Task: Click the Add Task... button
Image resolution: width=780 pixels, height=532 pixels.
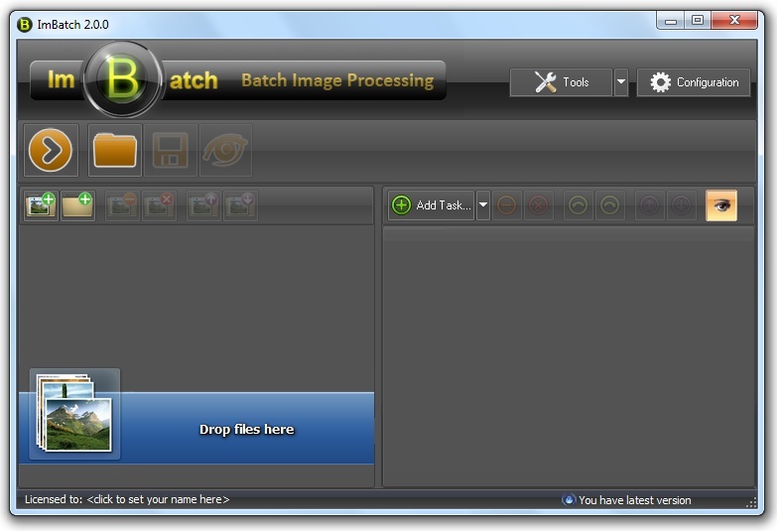Action: pos(431,205)
